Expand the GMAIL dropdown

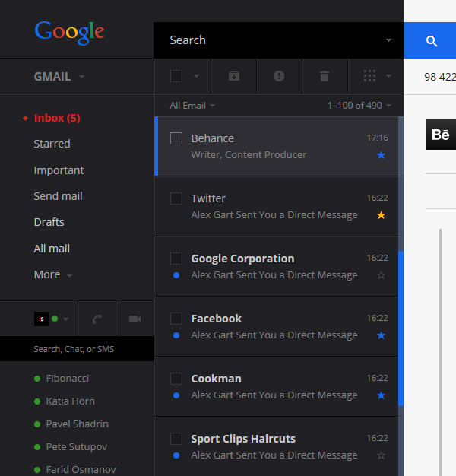81,77
